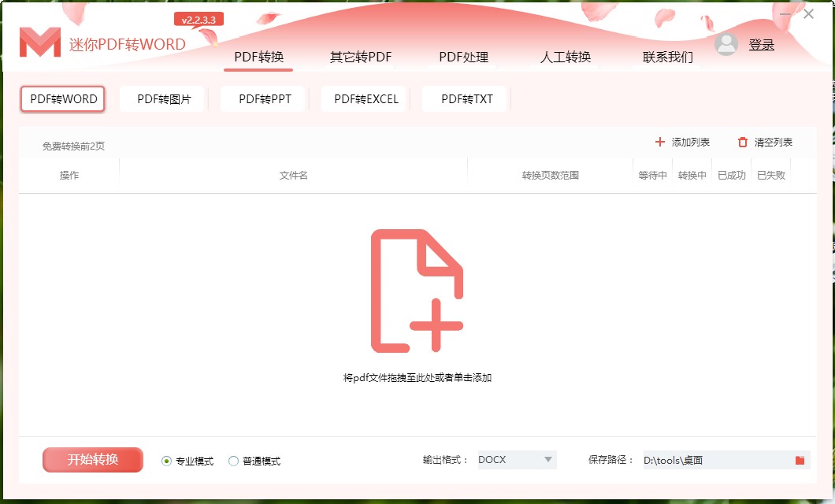Click the 登录 login link
This screenshot has height=504, width=835.
tap(762, 44)
